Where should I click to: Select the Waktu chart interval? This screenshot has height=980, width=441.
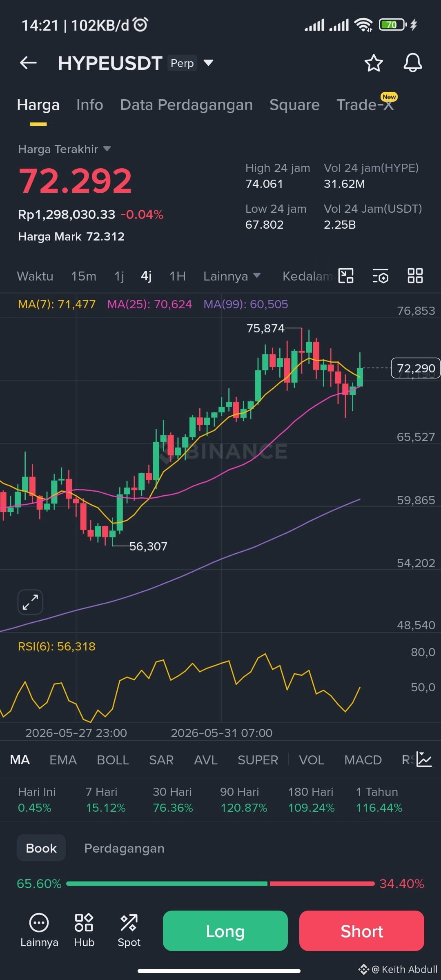35,276
